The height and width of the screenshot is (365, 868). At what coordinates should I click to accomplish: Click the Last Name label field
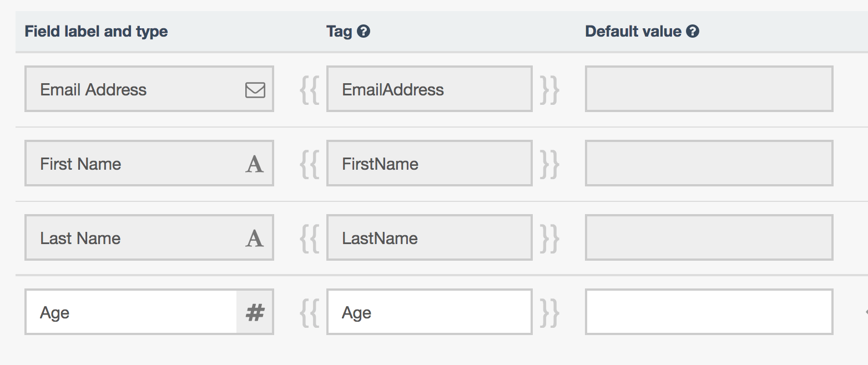click(133, 239)
